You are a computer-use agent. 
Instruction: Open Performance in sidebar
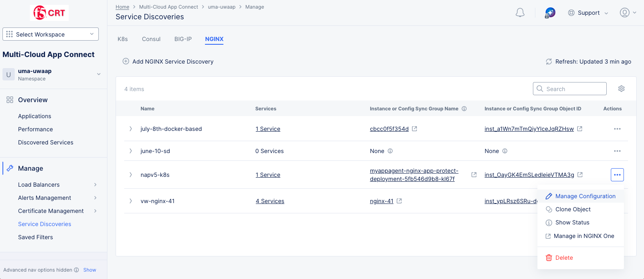coord(35,129)
